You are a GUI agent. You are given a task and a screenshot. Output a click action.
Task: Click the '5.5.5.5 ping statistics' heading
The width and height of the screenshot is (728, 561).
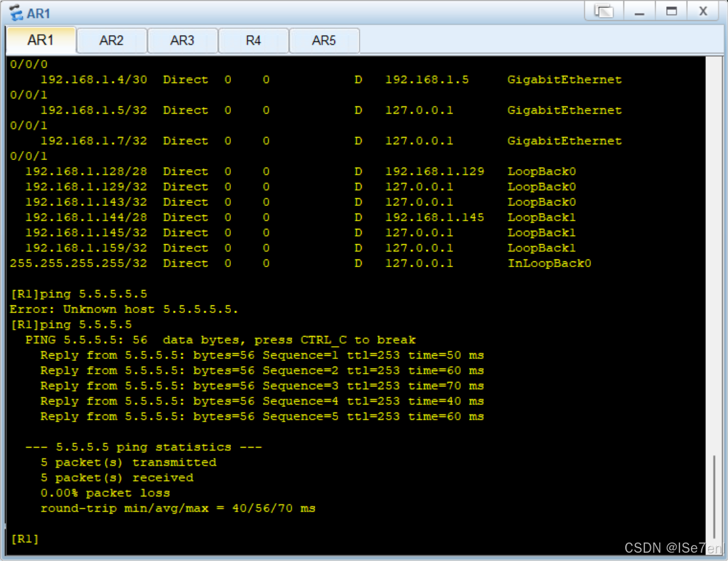point(144,447)
